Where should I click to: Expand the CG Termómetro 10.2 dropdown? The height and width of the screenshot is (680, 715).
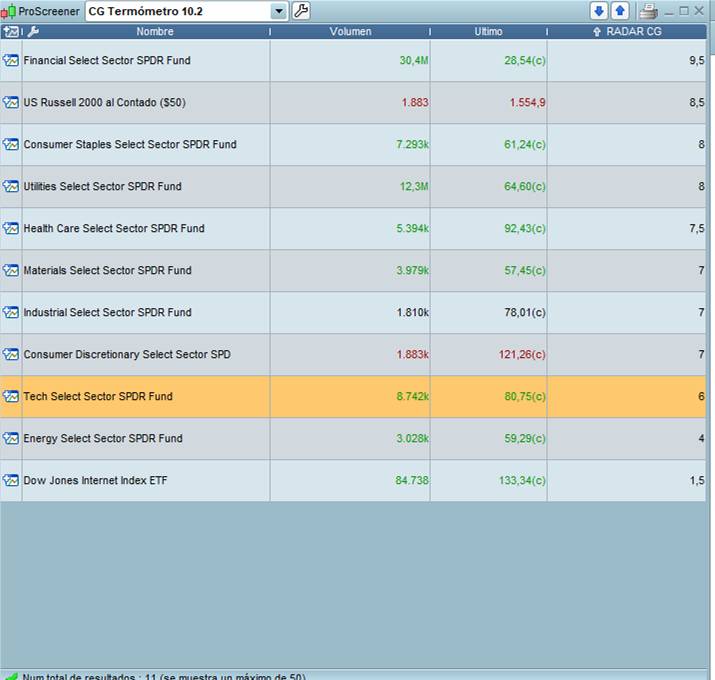coord(279,11)
